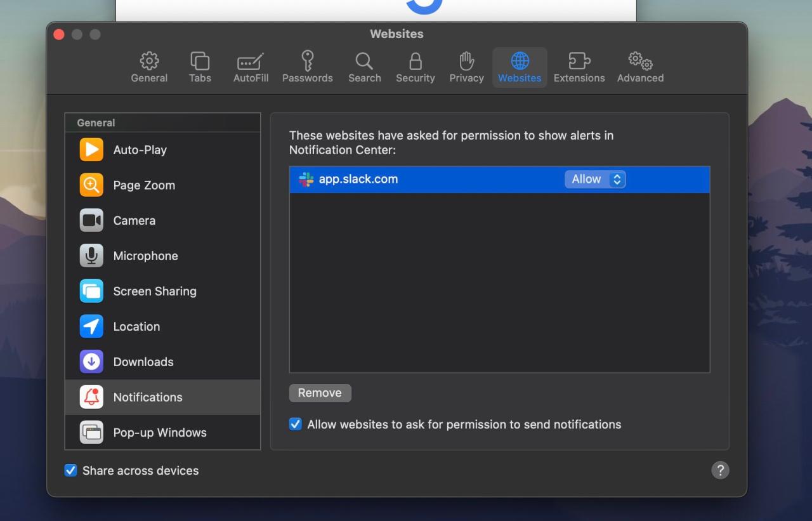Select the Websites globe icon
Viewport: 812px width, 521px height.
[x=520, y=61]
